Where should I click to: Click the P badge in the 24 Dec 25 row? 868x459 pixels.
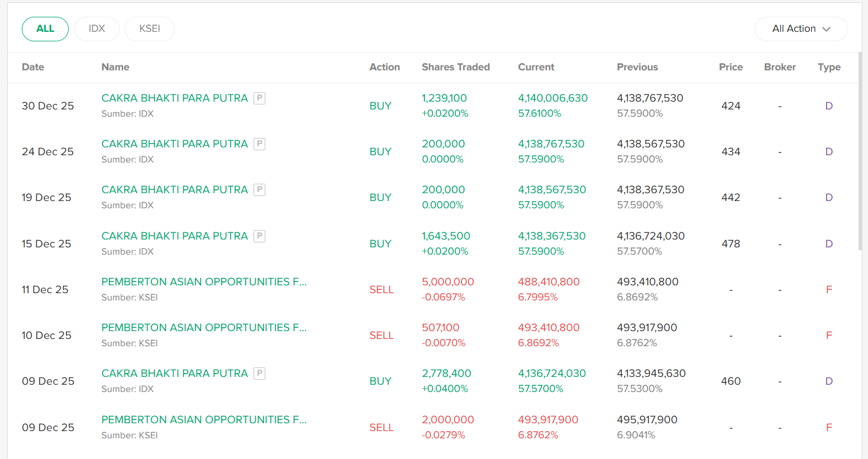coord(259,144)
